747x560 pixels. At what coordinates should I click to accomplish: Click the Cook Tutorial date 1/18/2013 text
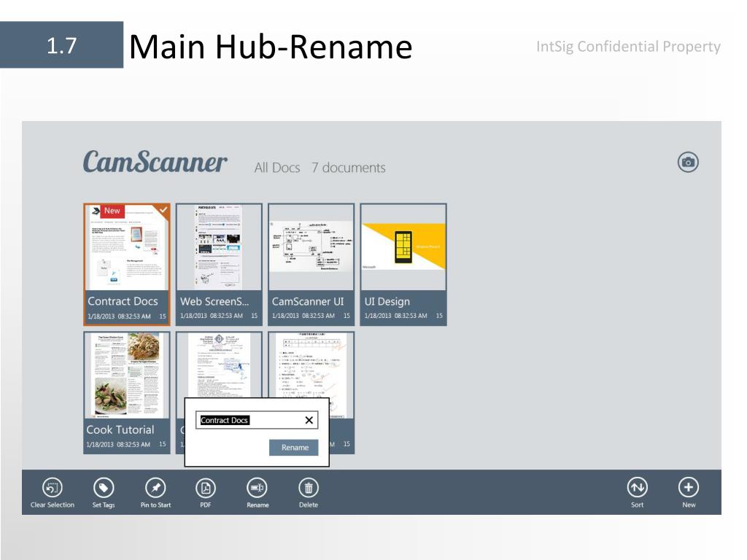click(100, 444)
